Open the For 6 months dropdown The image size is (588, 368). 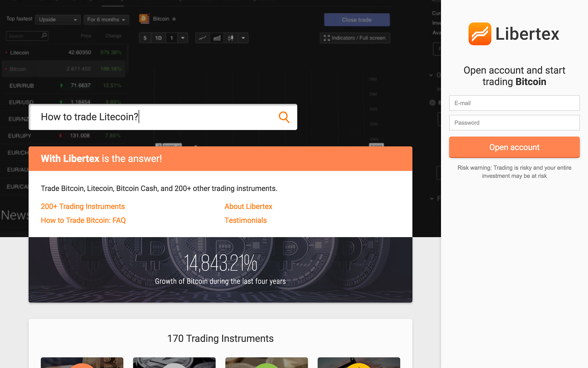[x=106, y=20]
